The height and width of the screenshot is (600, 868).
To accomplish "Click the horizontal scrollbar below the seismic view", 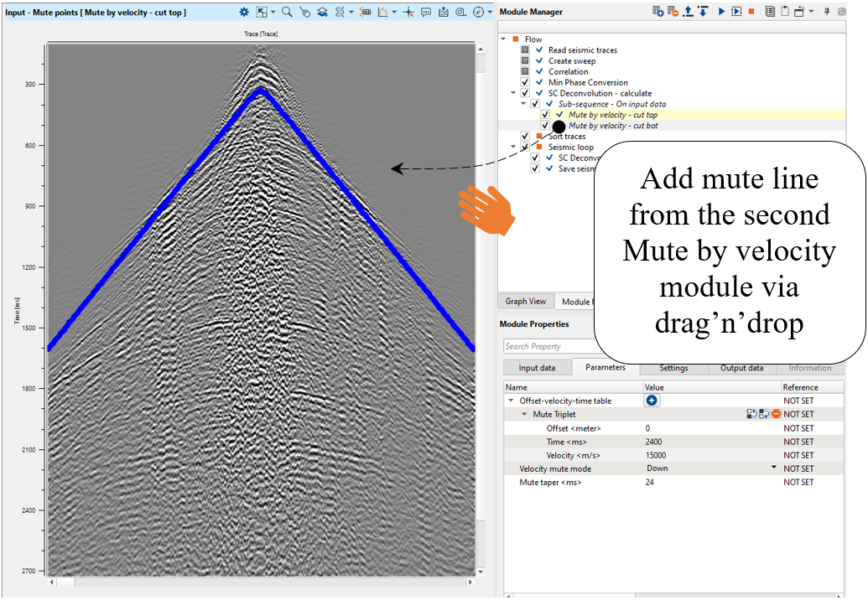I will tap(262, 582).
